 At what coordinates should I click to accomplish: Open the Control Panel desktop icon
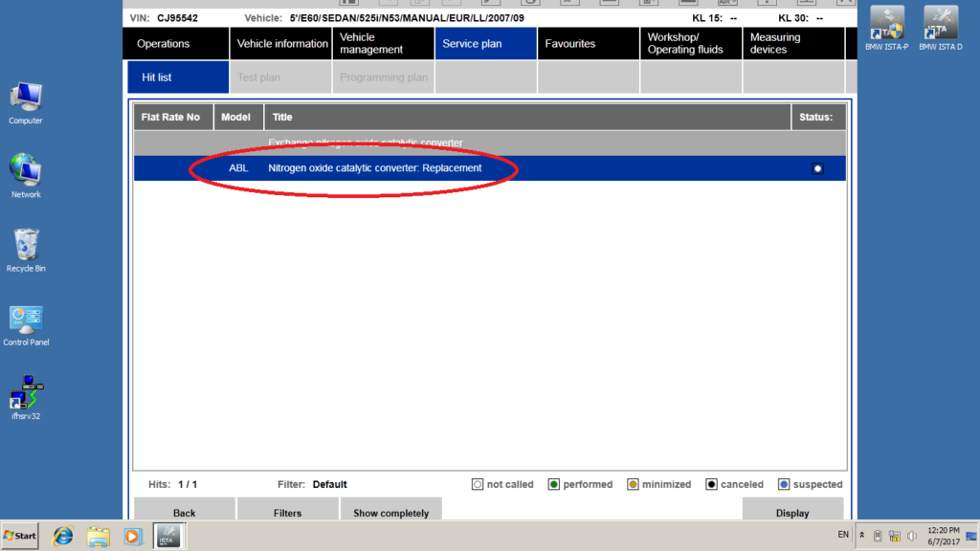pos(26,325)
